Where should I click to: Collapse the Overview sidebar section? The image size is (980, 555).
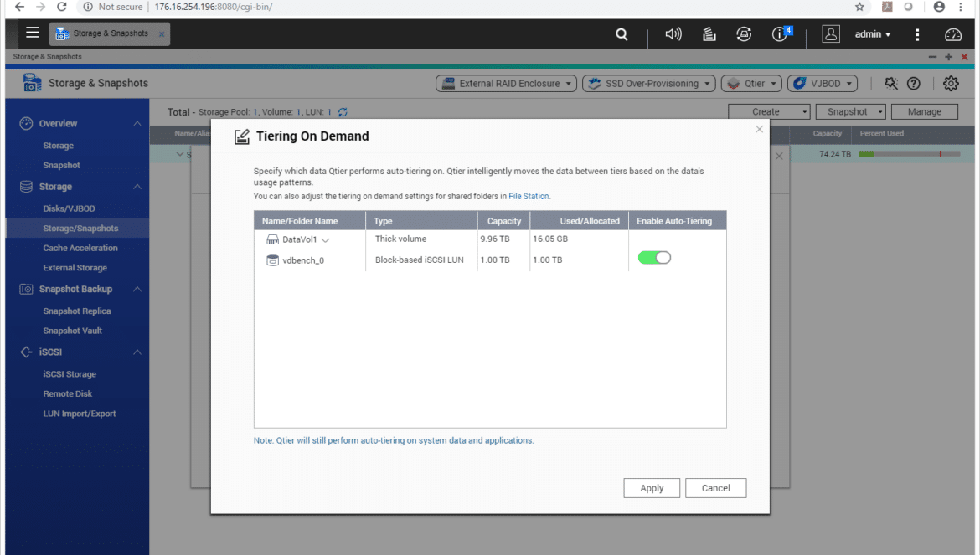[x=137, y=124]
